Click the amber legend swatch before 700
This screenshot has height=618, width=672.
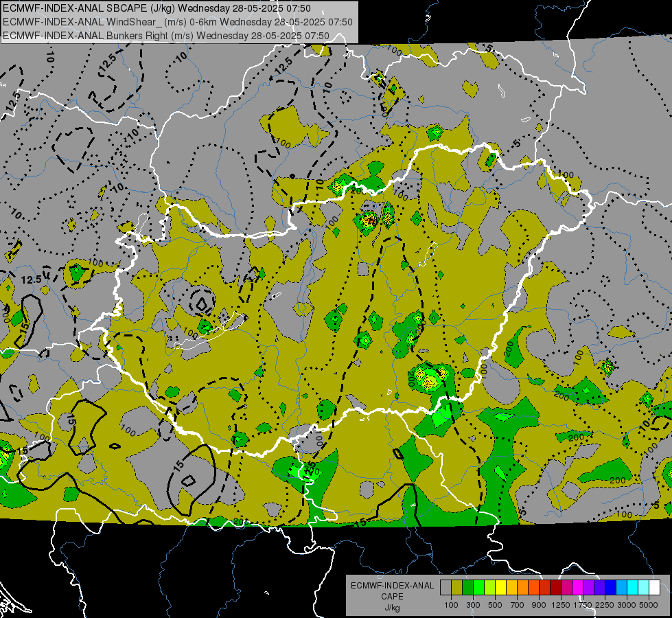point(511,587)
